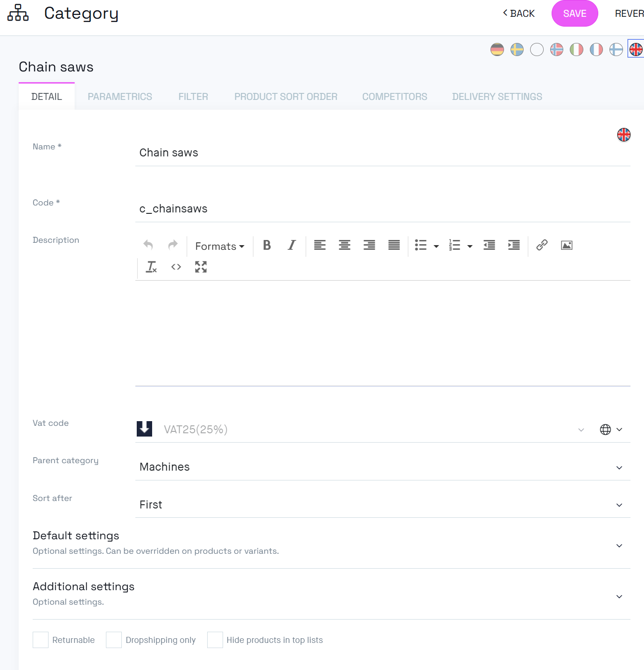Align description text left
644x670 pixels.
(x=320, y=245)
